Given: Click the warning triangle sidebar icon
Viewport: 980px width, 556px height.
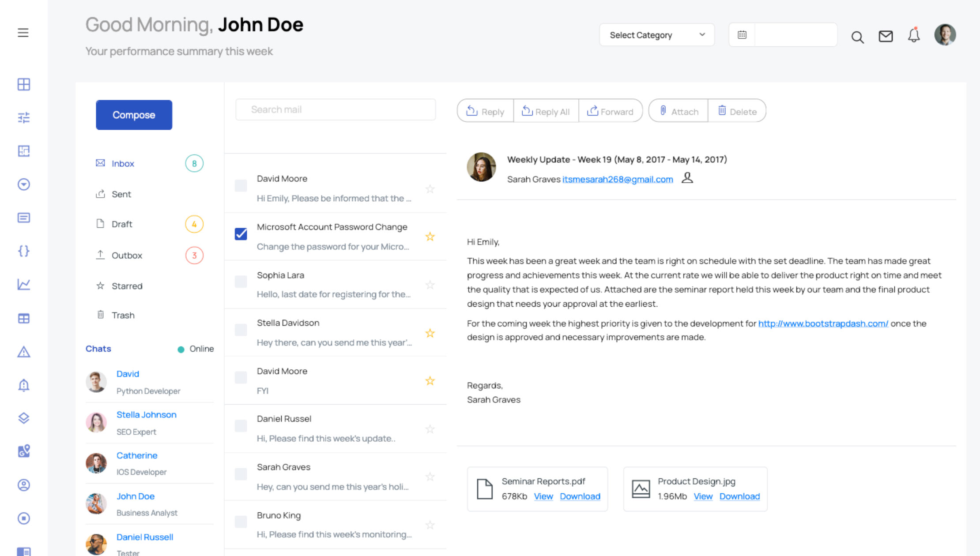Looking at the screenshot, I should tap(24, 352).
